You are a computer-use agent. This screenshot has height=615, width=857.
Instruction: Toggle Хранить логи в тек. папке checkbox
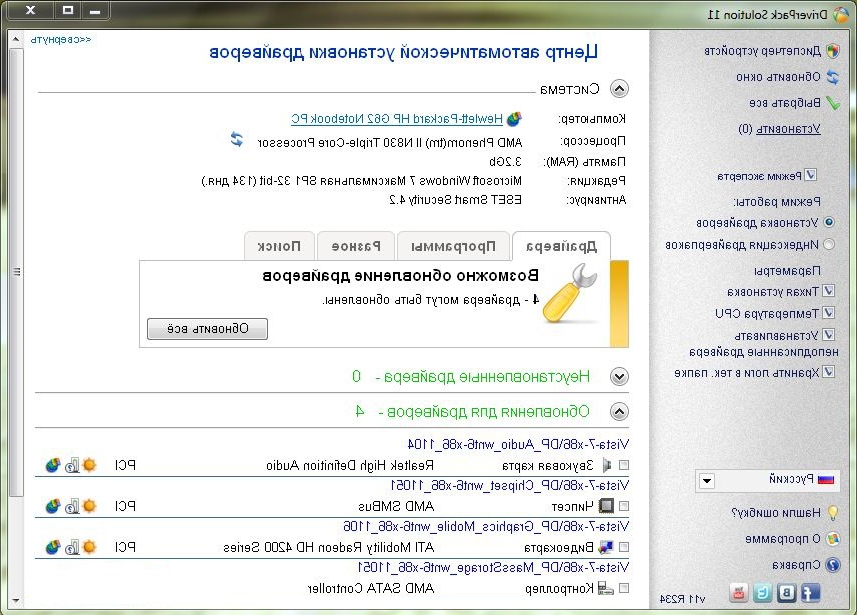coord(829,372)
